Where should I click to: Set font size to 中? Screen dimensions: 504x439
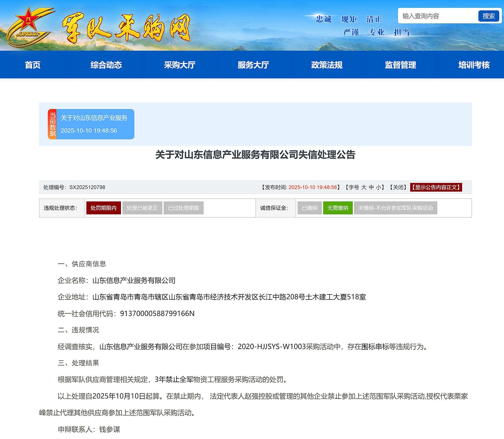pos(371,187)
